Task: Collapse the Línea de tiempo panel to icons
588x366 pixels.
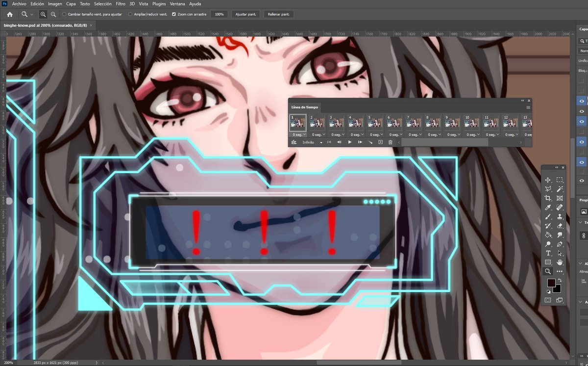Action: coord(522,100)
